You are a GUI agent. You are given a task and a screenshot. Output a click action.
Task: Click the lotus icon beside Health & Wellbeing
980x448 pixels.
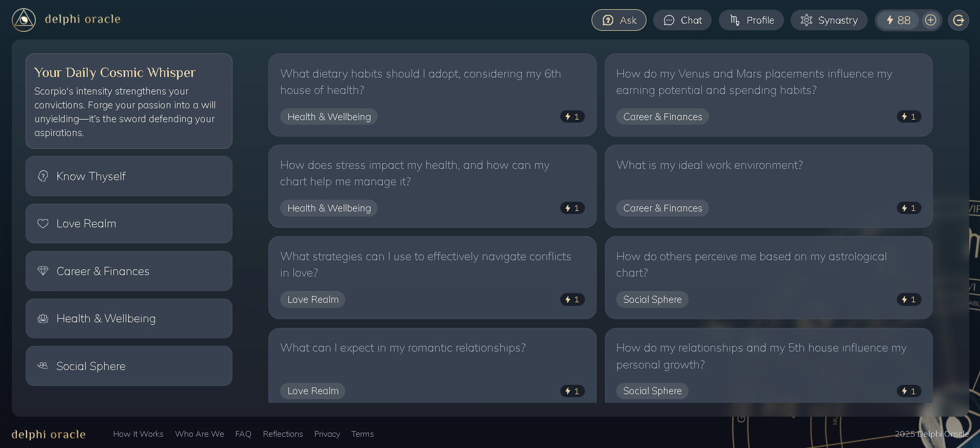coord(43,318)
